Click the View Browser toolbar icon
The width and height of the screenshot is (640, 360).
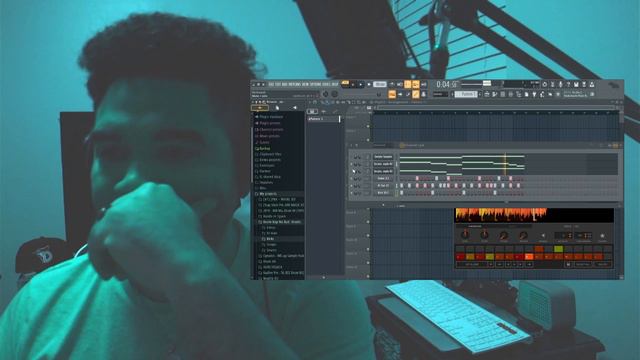(519, 94)
